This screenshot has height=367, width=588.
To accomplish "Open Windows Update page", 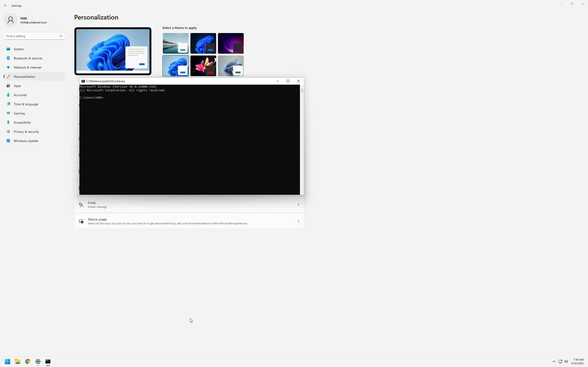I will pos(26,141).
